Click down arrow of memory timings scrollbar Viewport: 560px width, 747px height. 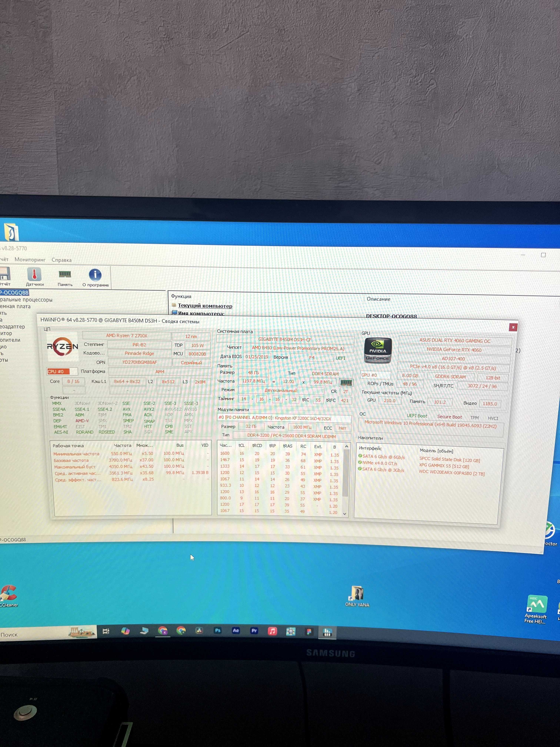pos(345,514)
